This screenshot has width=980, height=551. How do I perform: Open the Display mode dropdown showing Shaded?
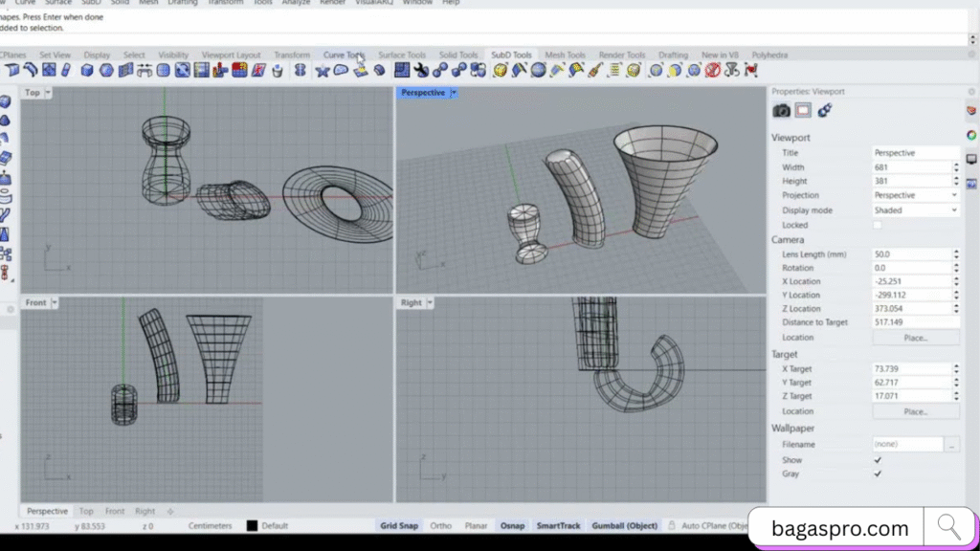915,209
